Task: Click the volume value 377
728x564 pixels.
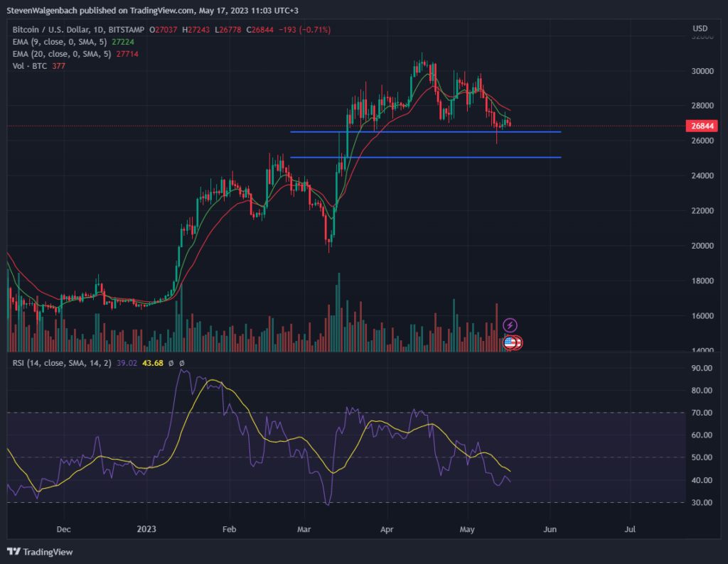Action: click(x=58, y=66)
